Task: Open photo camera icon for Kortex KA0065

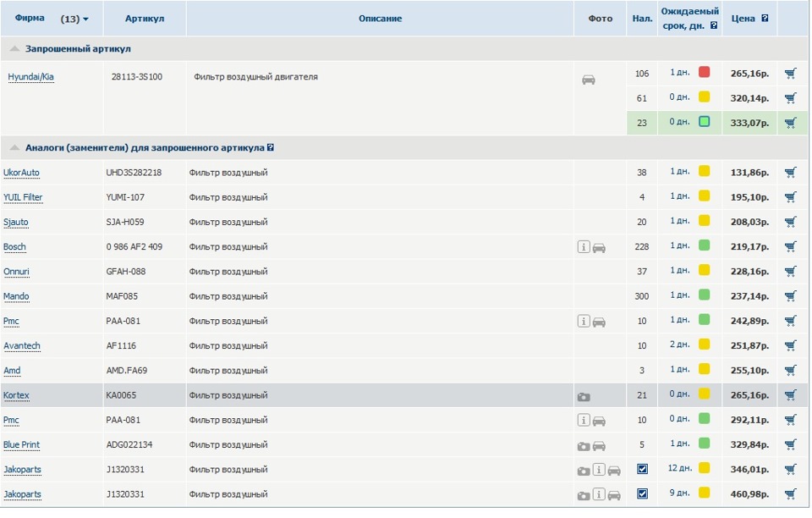Action: (x=583, y=396)
